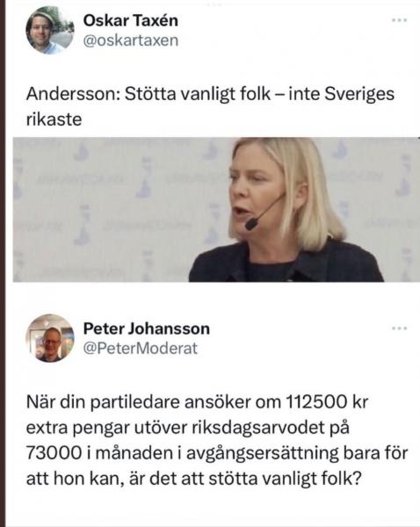Click the Oskar Taxén display name
420x527 pixels.
tap(130, 21)
